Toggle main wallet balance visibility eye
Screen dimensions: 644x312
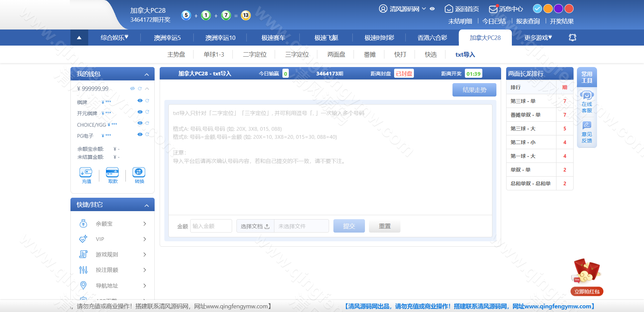132,88
